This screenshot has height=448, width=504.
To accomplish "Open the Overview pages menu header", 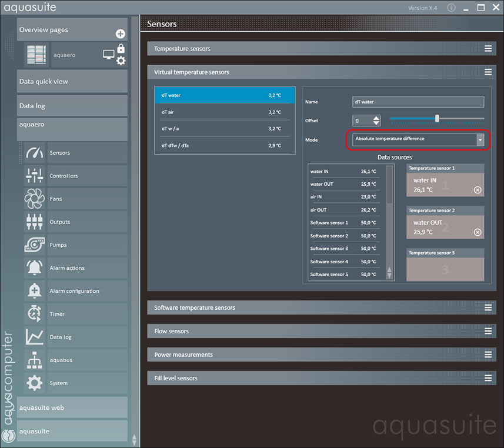I will [72, 29].
